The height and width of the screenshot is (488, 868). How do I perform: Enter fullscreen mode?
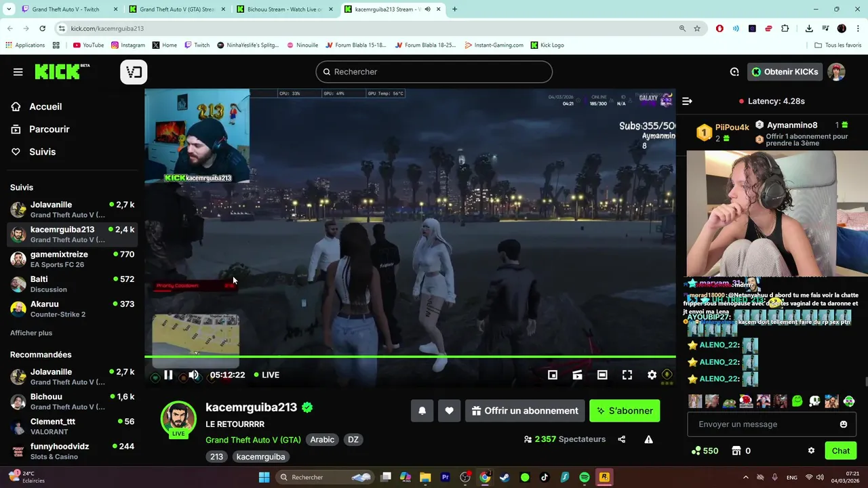pyautogui.click(x=627, y=375)
